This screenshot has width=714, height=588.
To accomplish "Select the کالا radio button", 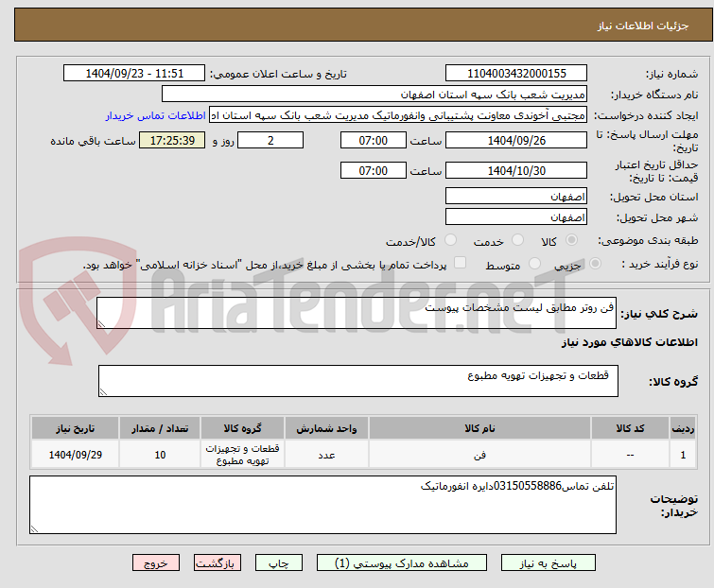I will pyautogui.click(x=571, y=240).
